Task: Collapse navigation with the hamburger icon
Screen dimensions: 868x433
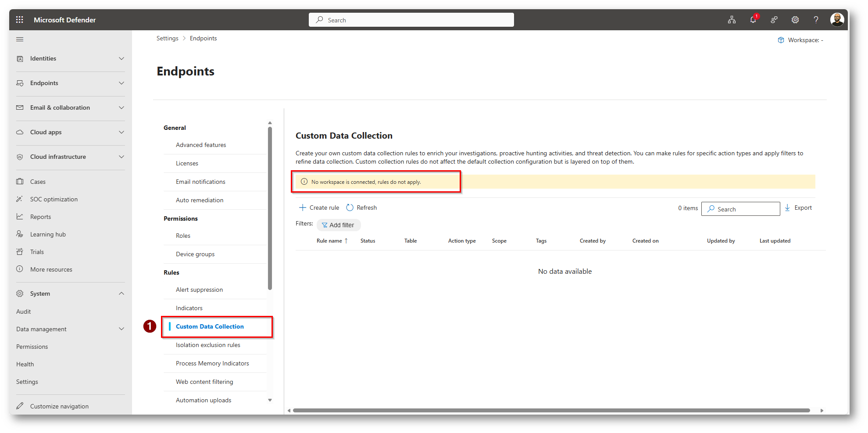Action: [x=20, y=39]
